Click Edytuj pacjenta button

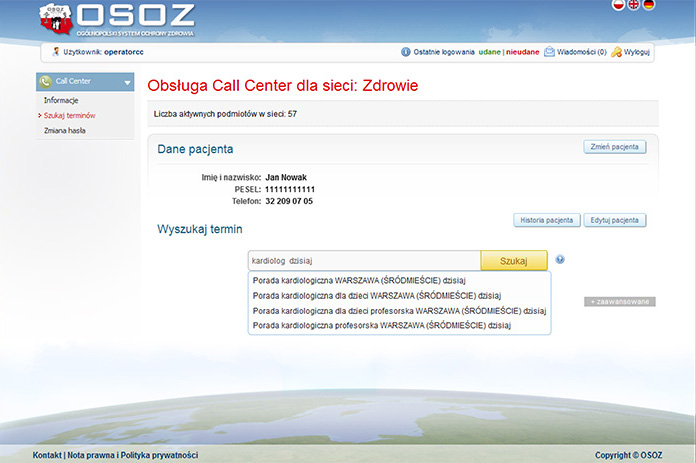[615, 220]
